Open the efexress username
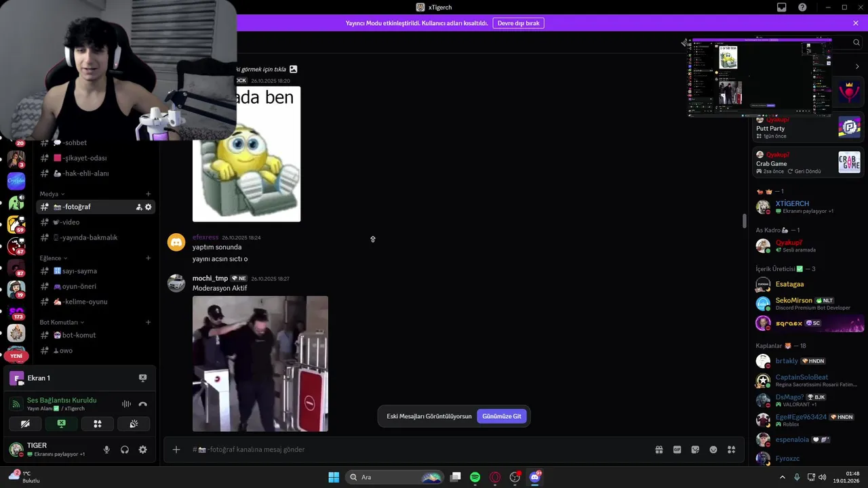 (x=205, y=237)
